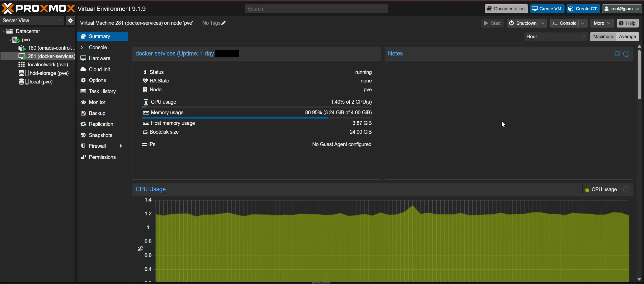Screen dimensions: 644x284
Task: Click the Node building icon
Action: pos(145,90)
